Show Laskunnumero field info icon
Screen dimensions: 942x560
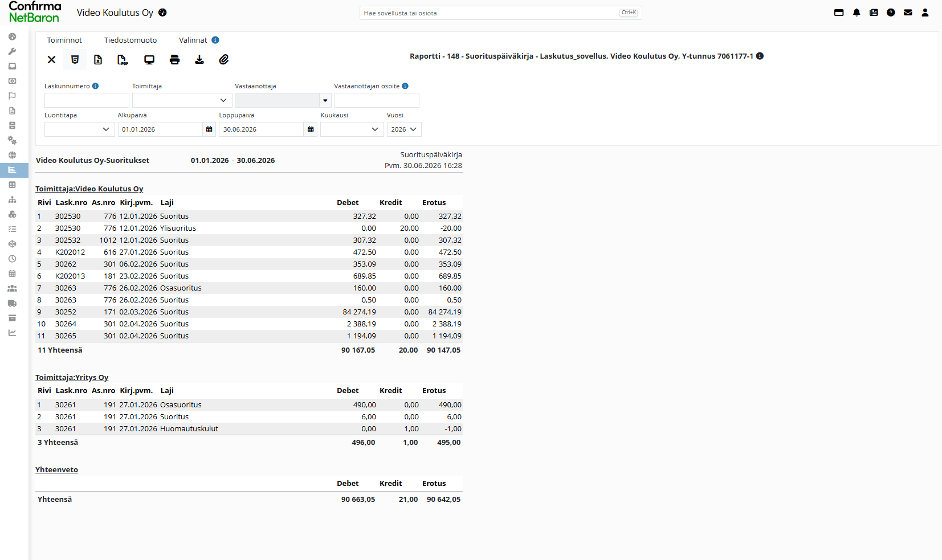click(x=95, y=86)
